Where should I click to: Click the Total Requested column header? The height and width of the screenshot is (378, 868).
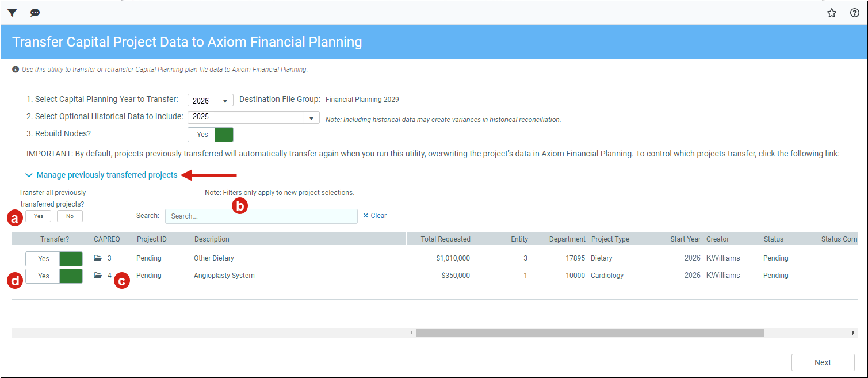(445, 239)
